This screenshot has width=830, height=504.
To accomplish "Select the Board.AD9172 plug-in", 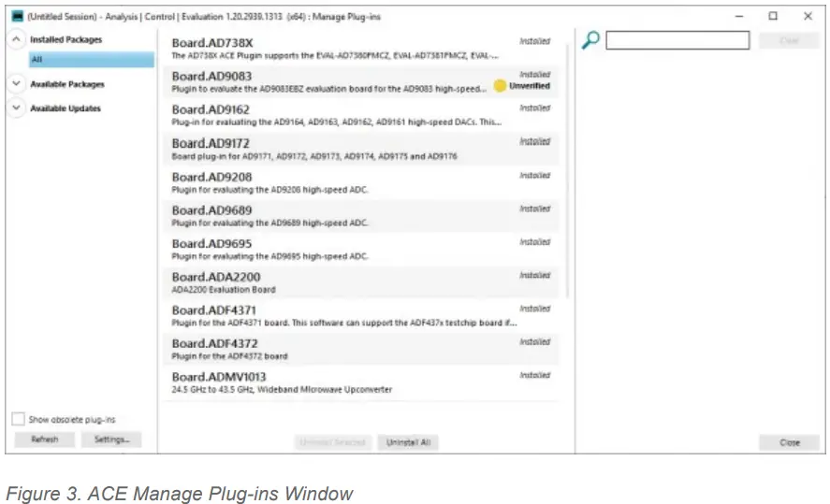I will (x=360, y=149).
